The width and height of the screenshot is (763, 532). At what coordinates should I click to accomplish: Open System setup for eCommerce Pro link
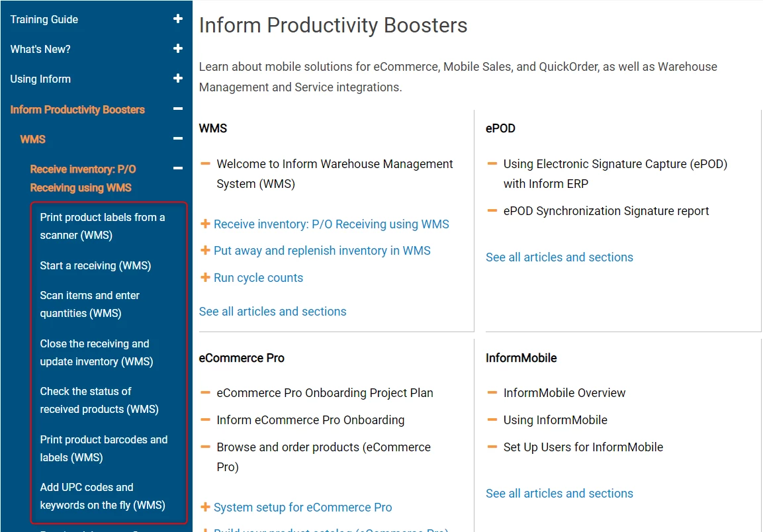click(x=302, y=507)
